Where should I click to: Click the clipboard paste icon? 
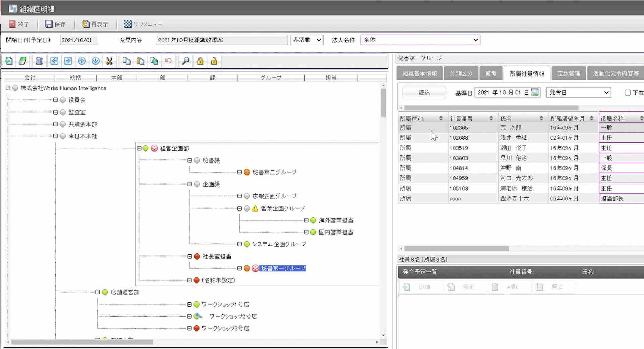click(x=141, y=61)
